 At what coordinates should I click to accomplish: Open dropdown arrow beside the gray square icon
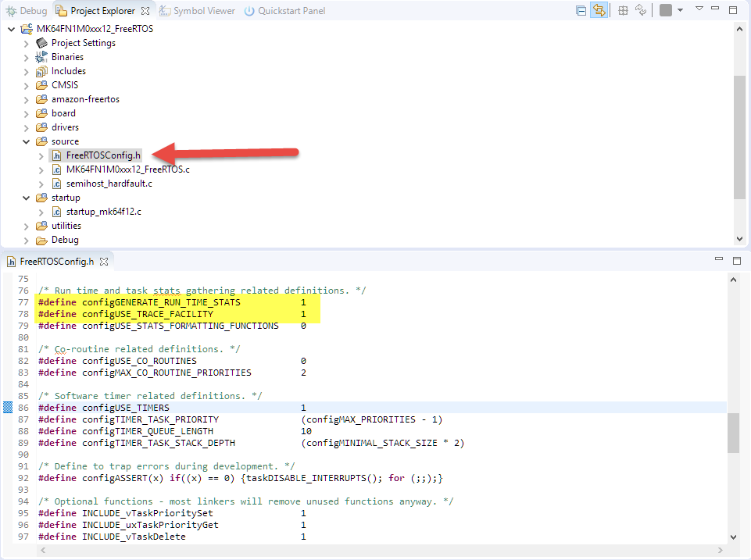point(680,11)
